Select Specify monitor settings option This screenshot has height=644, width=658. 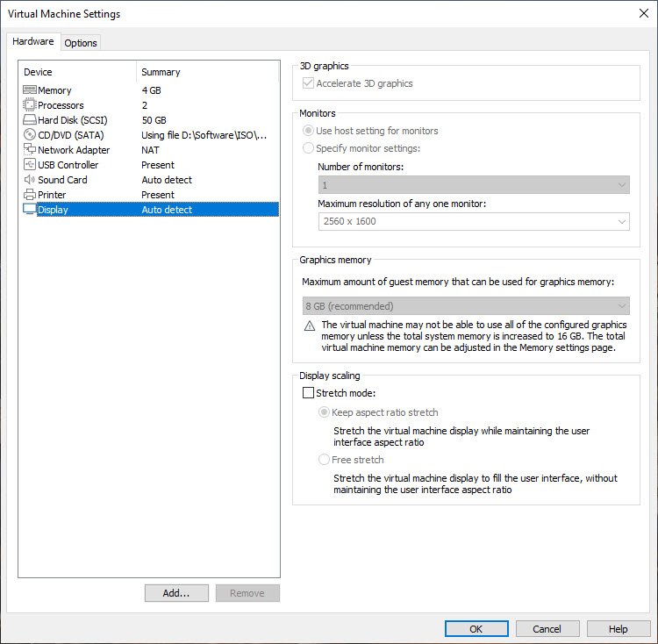[x=308, y=148]
